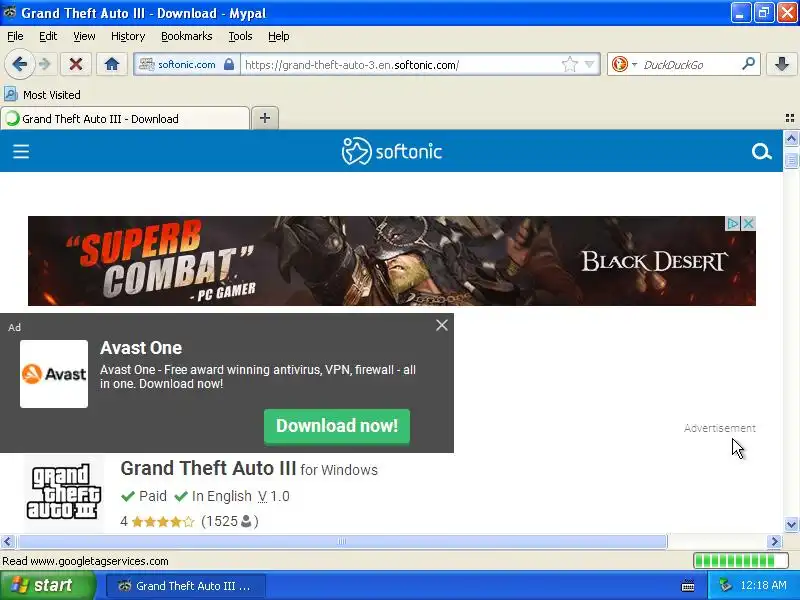This screenshot has width=800, height=600.
Task: Click the Grand Theft Auto III title
Action: [208, 468]
